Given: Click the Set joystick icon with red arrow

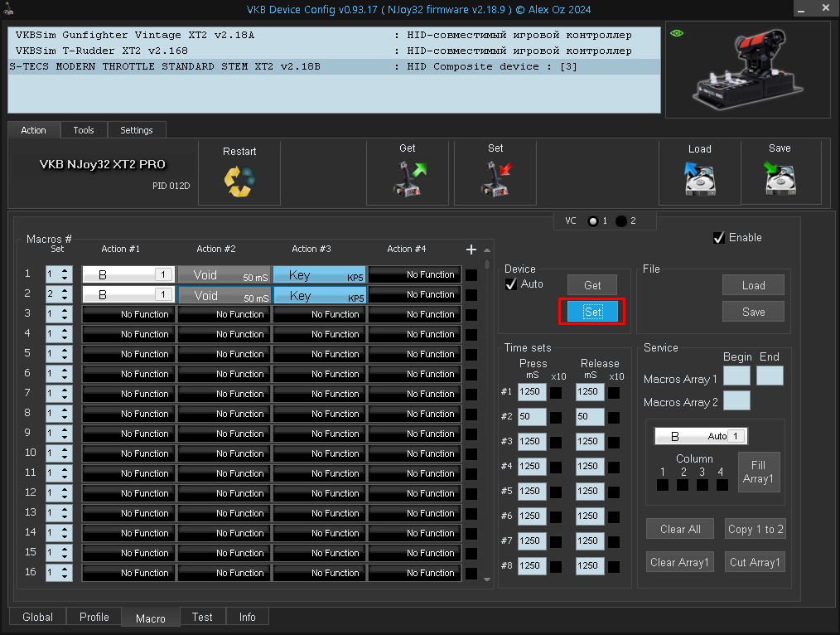Looking at the screenshot, I should pos(496,178).
